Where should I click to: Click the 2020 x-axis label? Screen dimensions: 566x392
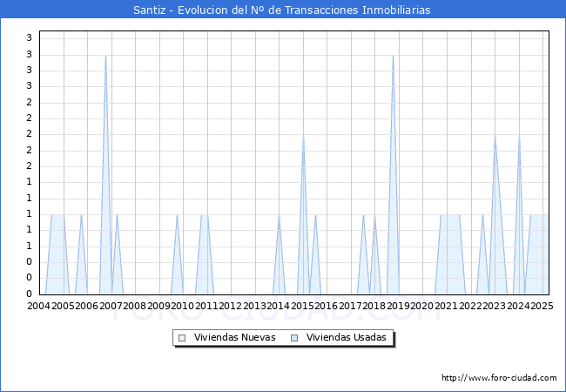tap(422, 306)
